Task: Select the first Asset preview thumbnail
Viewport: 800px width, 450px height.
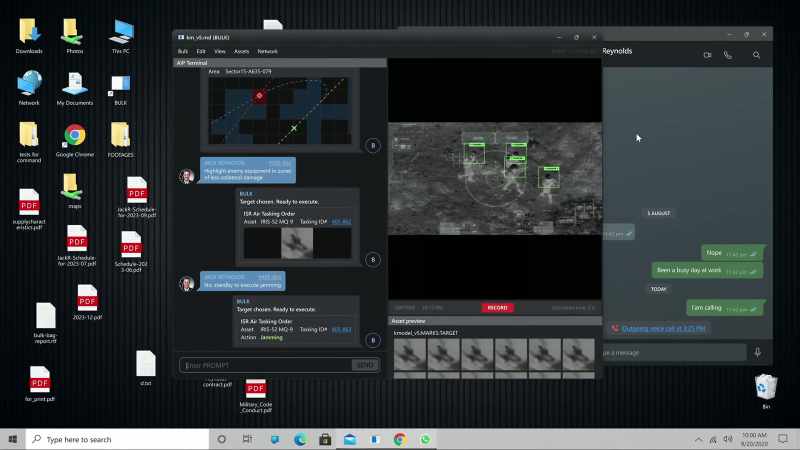Action: [410, 355]
